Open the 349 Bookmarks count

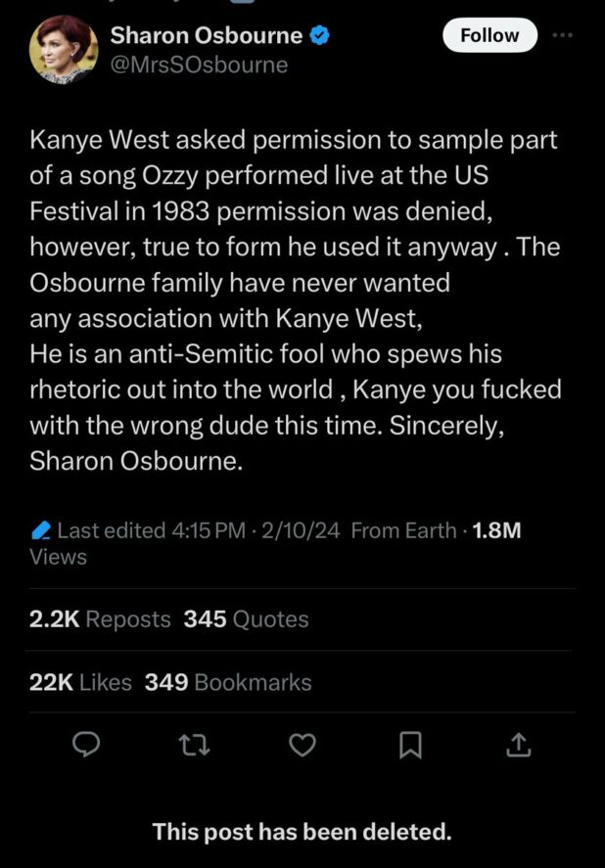pyautogui.click(x=228, y=682)
